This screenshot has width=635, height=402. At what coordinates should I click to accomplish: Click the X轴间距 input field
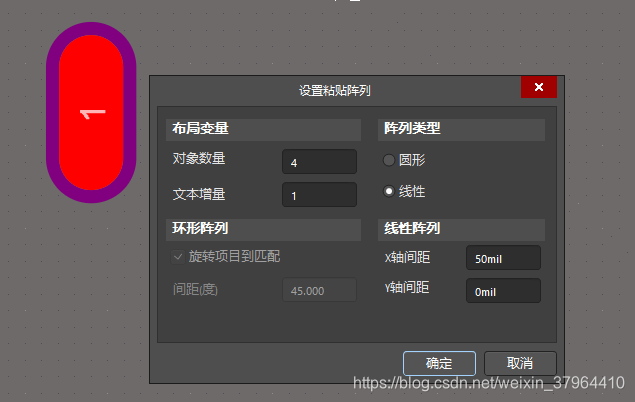(x=503, y=258)
